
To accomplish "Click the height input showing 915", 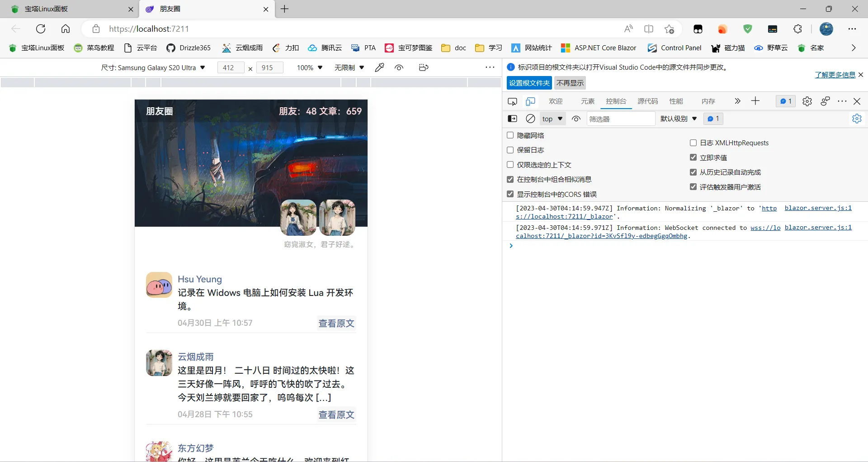I will point(270,67).
